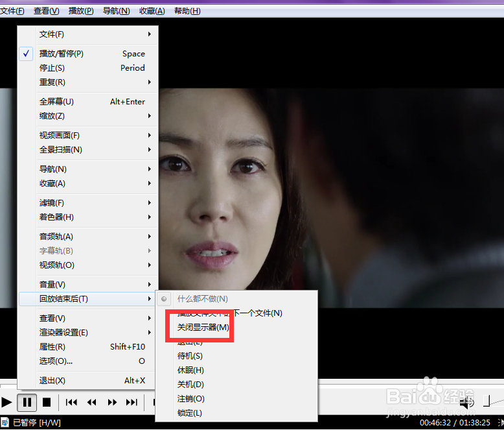
Task: Click the fast-forward (increase speed) icon
Action: click(x=112, y=402)
